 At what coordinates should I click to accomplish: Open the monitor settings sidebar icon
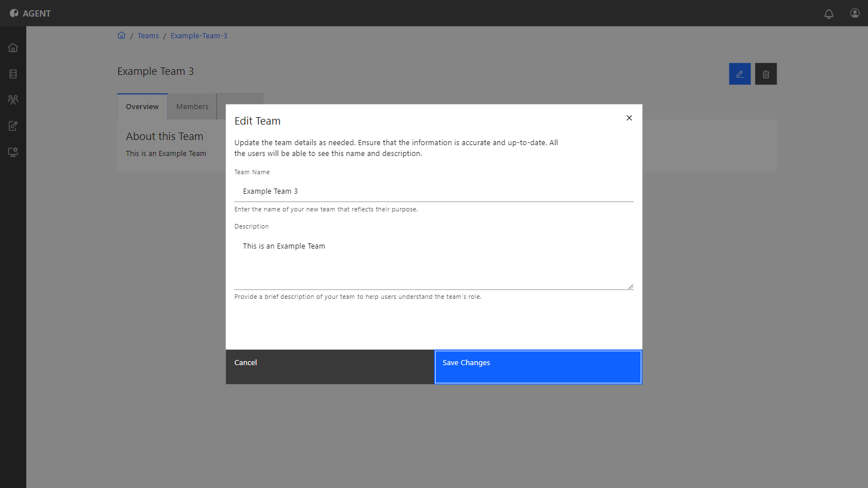point(13,152)
